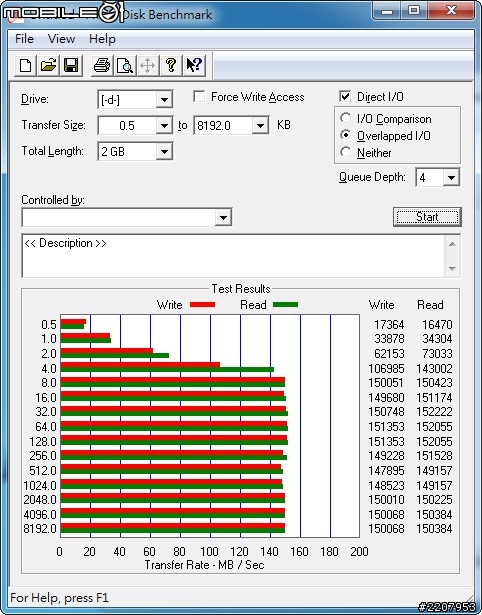Click the status bar help text
482x615 pixels.
point(59,598)
